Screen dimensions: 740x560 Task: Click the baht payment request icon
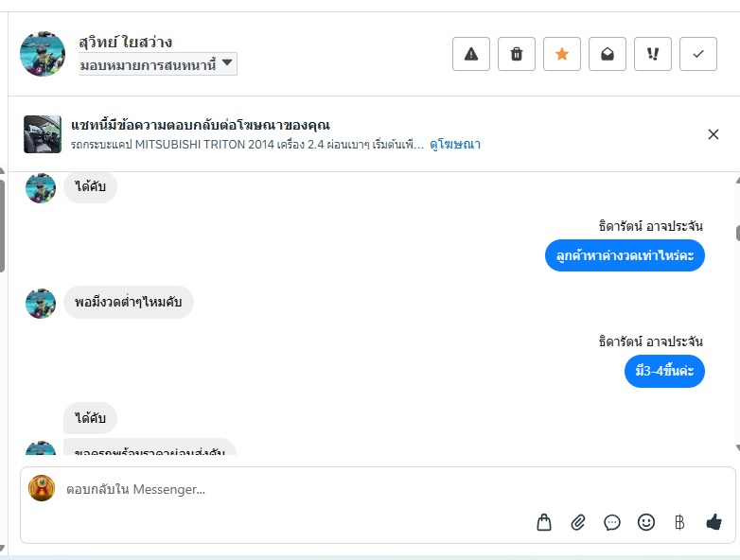pos(678,522)
